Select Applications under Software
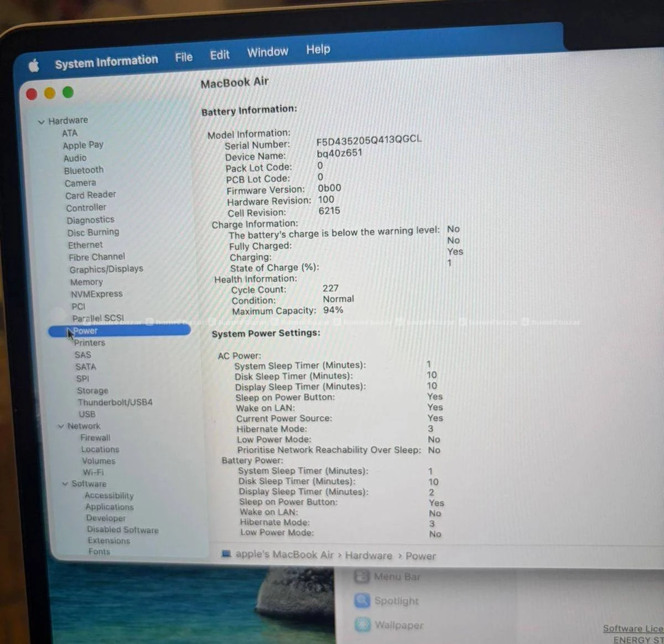This screenshot has height=644, width=664. (x=110, y=507)
